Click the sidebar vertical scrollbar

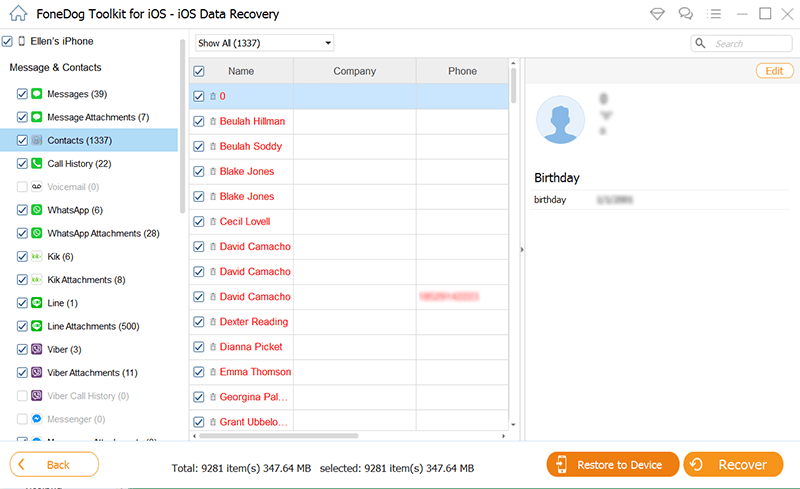pos(182,126)
